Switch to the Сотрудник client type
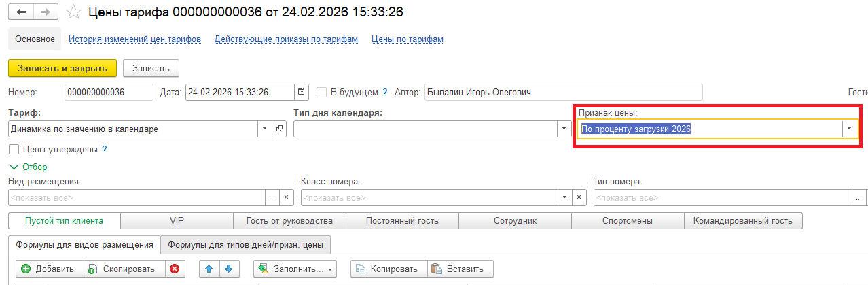This screenshot has width=868, height=285. (x=515, y=220)
